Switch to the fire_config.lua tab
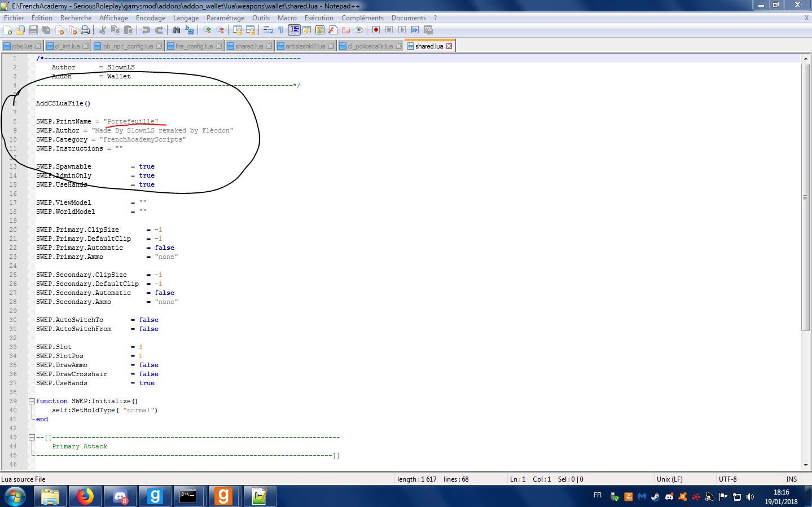The height and width of the screenshot is (507, 812). [x=194, y=46]
